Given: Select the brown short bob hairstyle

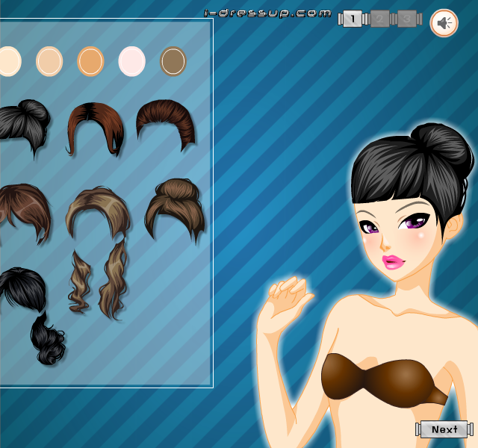Looking at the screenshot, I should (25, 214).
